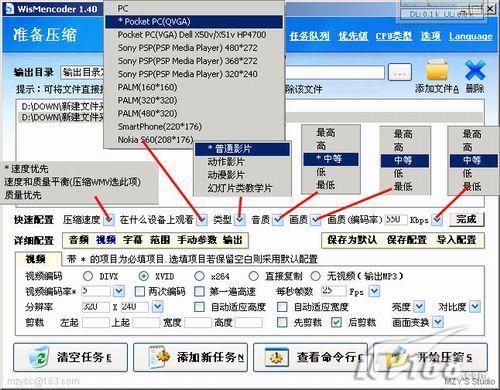Click the add file folder icon
The height and width of the screenshot is (390, 500).
(x=437, y=70)
